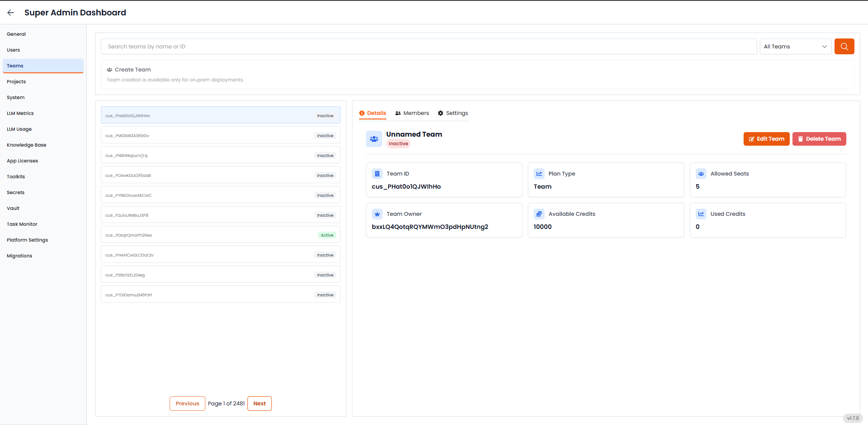This screenshot has height=428, width=868.
Task: Open Task Monitor in the sidebar
Action: point(43,224)
